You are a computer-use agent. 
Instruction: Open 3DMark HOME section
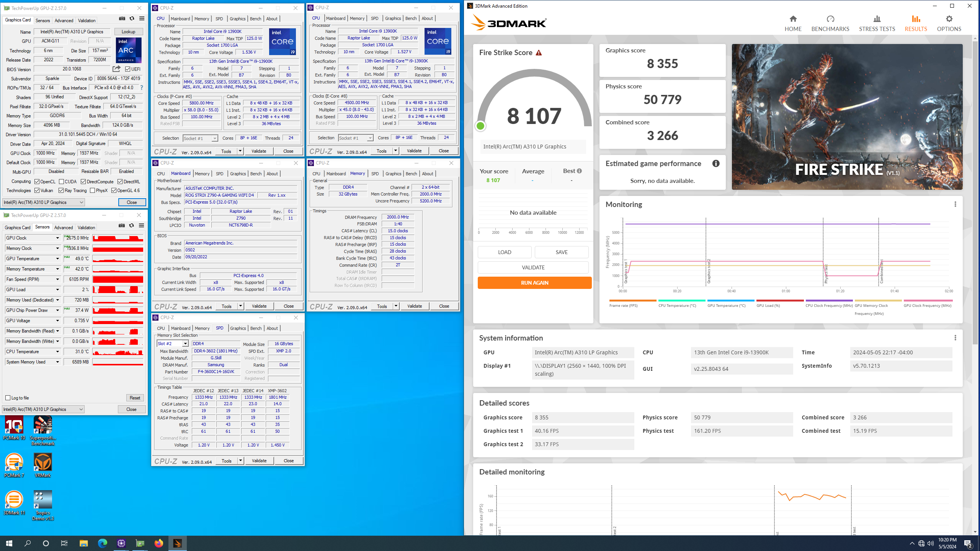pyautogui.click(x=793, y=23)
